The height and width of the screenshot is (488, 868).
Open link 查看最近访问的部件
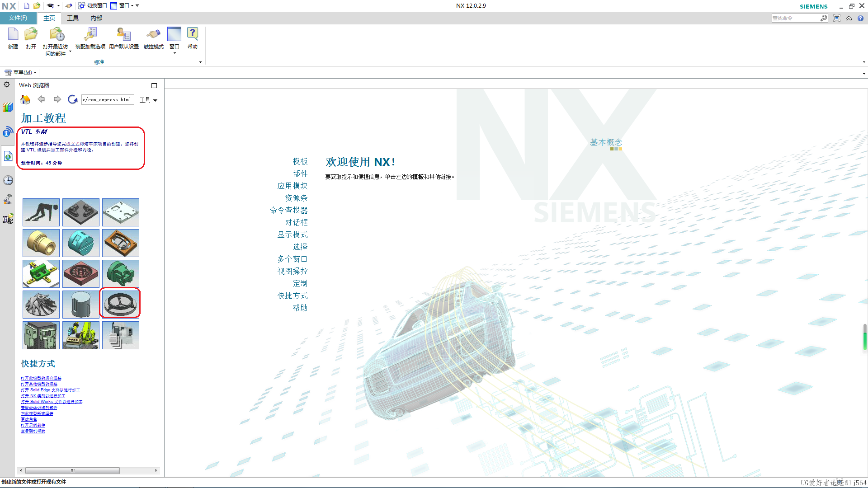click(39, 408)
